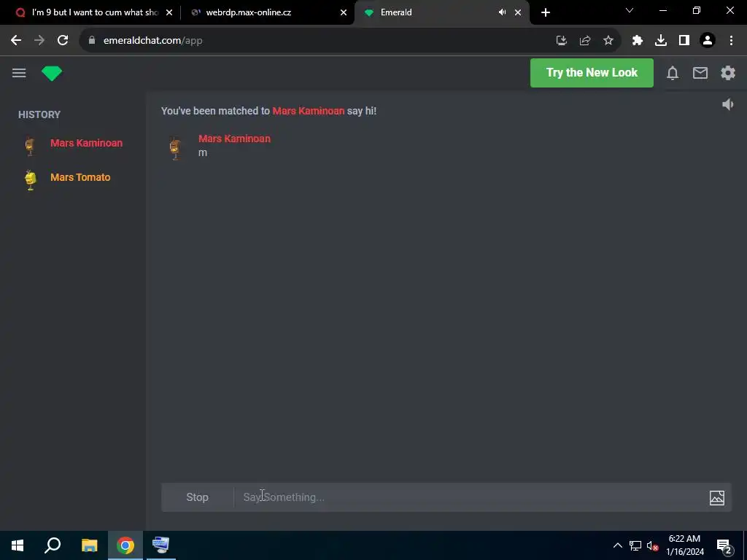Click the muted volume tray icon

pyautogui.click(x=653, y=545)
